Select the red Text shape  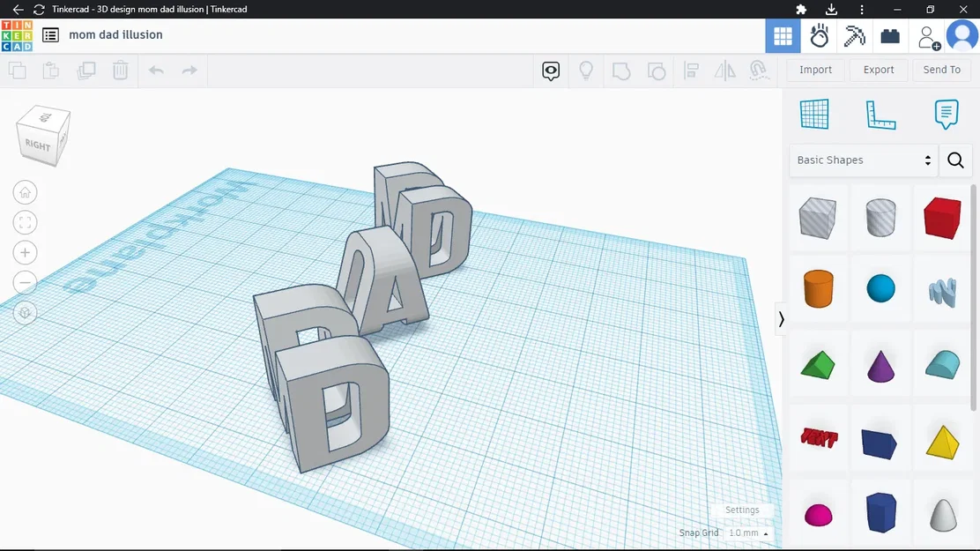[x=818, y=438]
